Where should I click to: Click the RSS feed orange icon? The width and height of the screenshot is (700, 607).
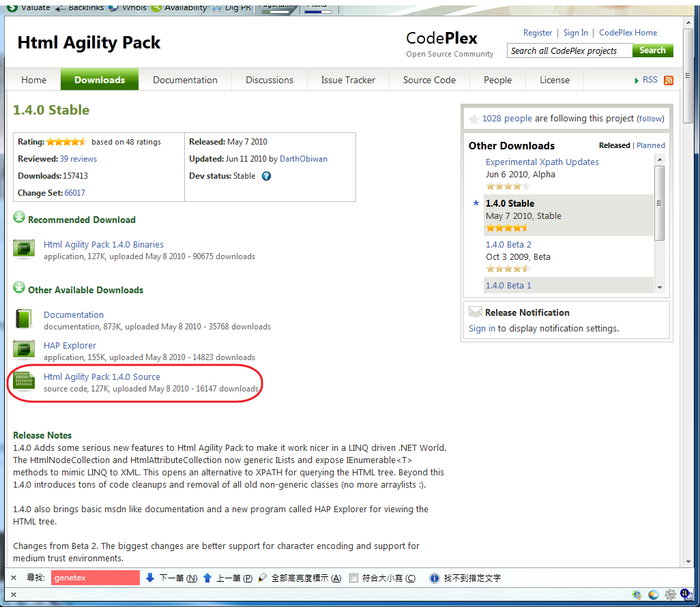(x=669, y=80)
